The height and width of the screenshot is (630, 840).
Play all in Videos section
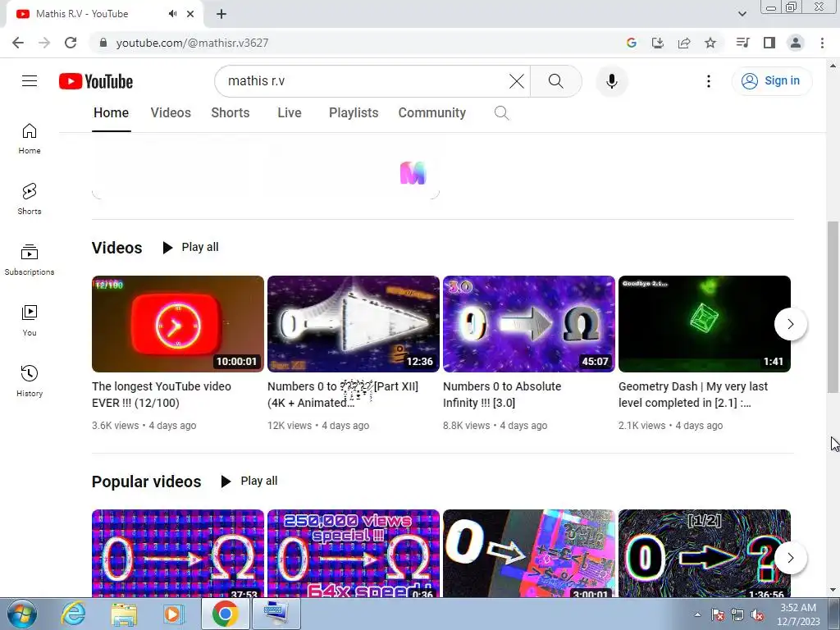190,248
